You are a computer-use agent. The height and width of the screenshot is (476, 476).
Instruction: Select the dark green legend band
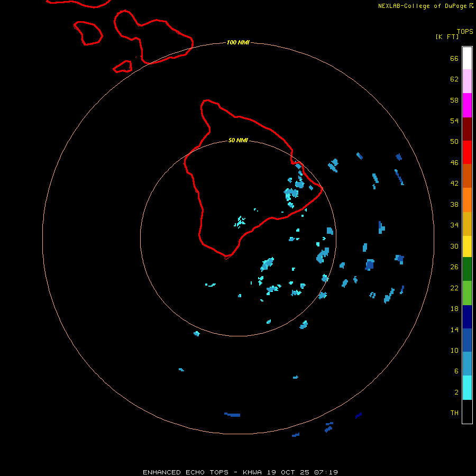coord(467,269)
